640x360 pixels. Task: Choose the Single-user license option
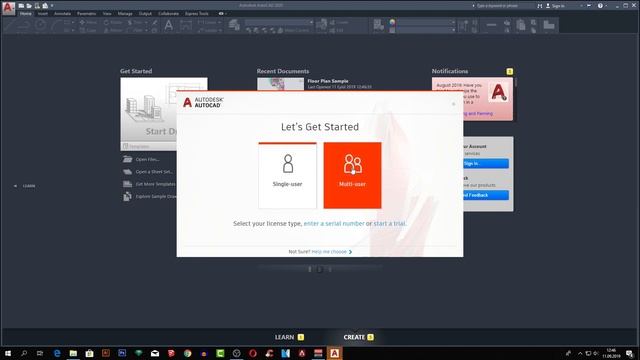click(x=287, y=176)
